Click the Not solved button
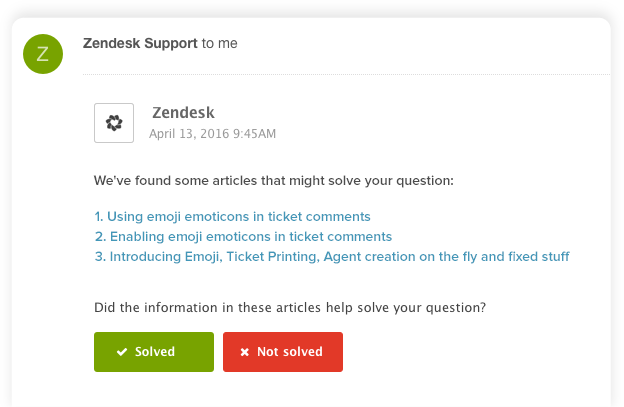624x407 pixels. (283, 352)
